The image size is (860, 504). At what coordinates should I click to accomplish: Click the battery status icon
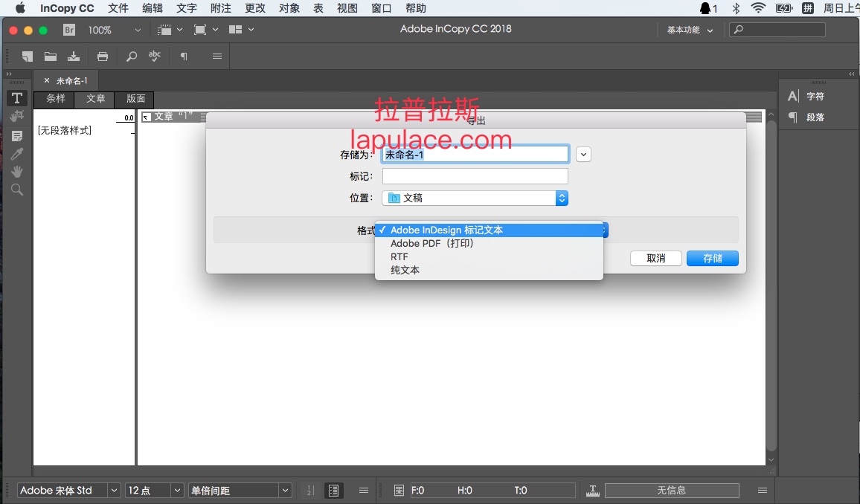click(x=784, y=8)
